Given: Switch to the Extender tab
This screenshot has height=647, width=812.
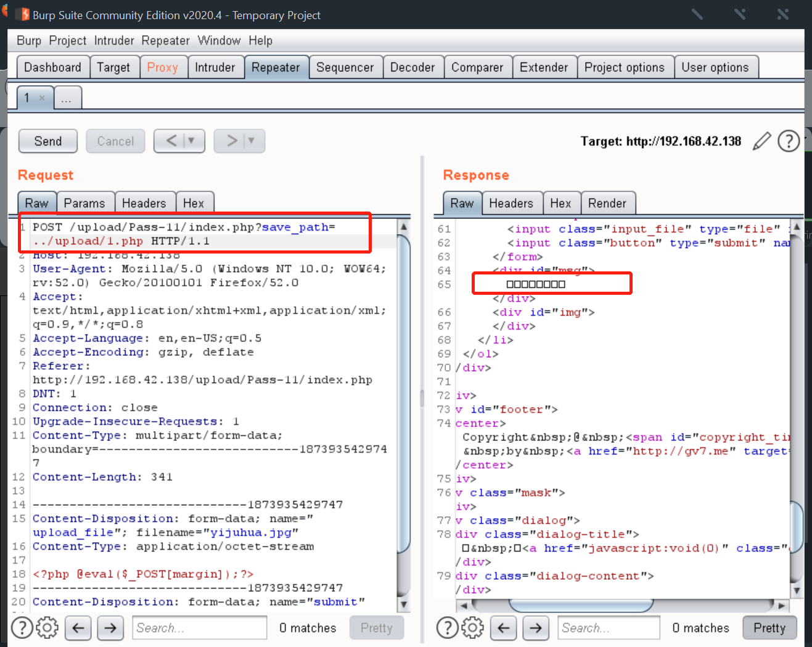Looking at the screenshot, I should click(x=544, y=67).
